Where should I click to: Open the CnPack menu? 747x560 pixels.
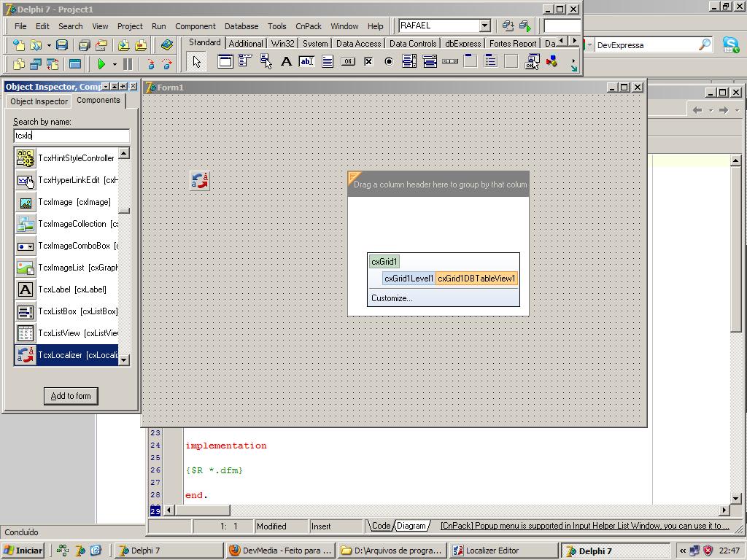click(308, 26)
